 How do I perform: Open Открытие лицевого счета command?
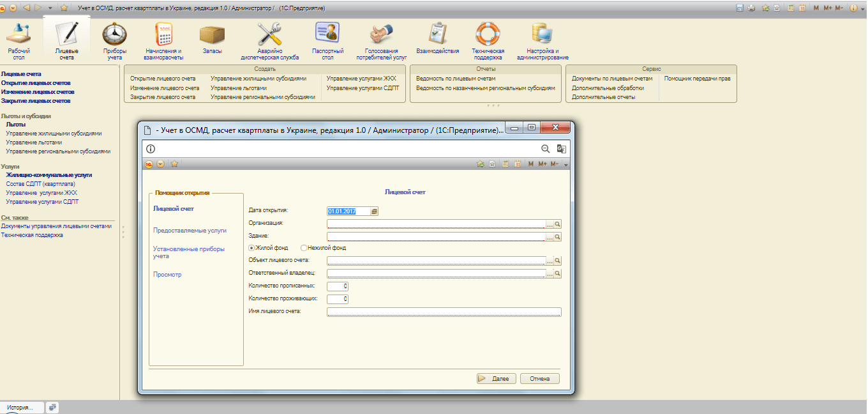[x=163, y=79]
